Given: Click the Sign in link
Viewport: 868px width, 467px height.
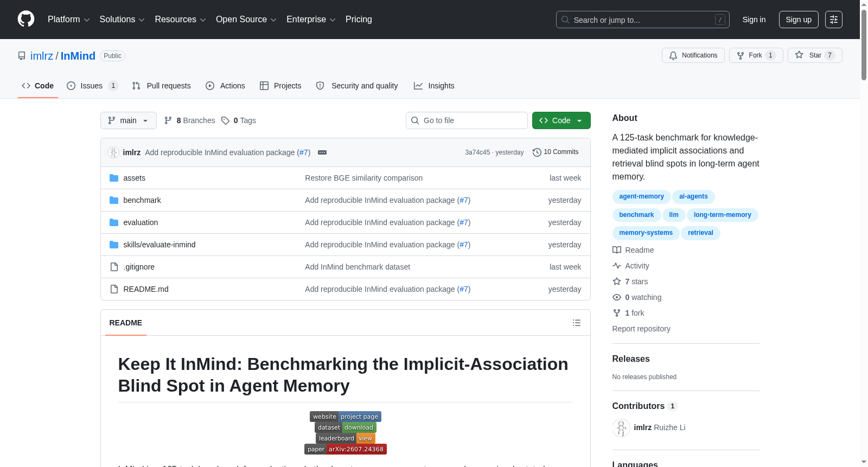Looking at the screenshot, I should click(x=754, y=20).
